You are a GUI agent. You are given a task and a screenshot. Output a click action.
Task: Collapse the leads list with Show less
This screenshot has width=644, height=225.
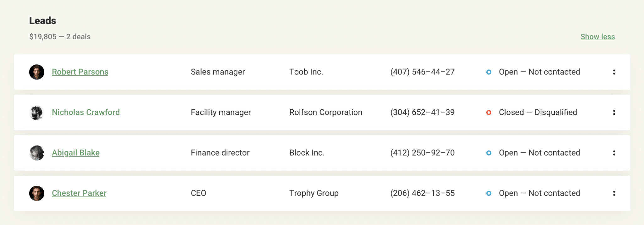pos(597,37)
